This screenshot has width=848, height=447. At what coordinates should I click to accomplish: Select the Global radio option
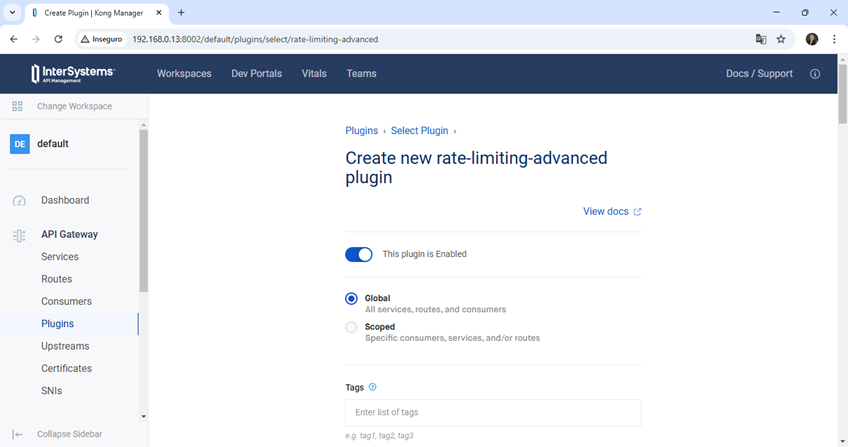pos(351,298)
